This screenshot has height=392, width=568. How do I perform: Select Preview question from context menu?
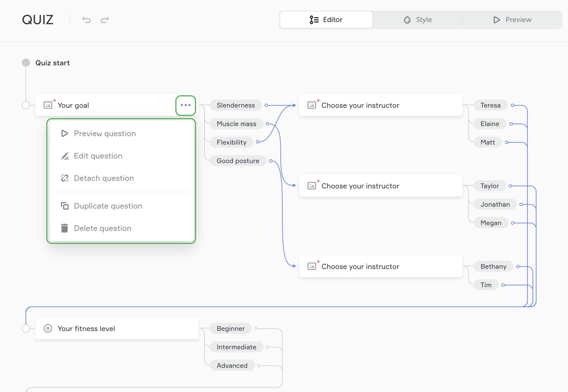point(105,133)
